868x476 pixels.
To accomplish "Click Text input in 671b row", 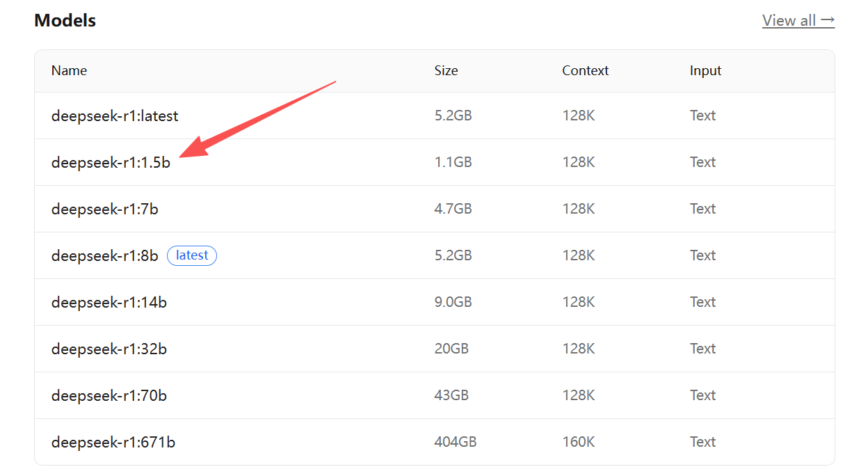I will [703, 442].
